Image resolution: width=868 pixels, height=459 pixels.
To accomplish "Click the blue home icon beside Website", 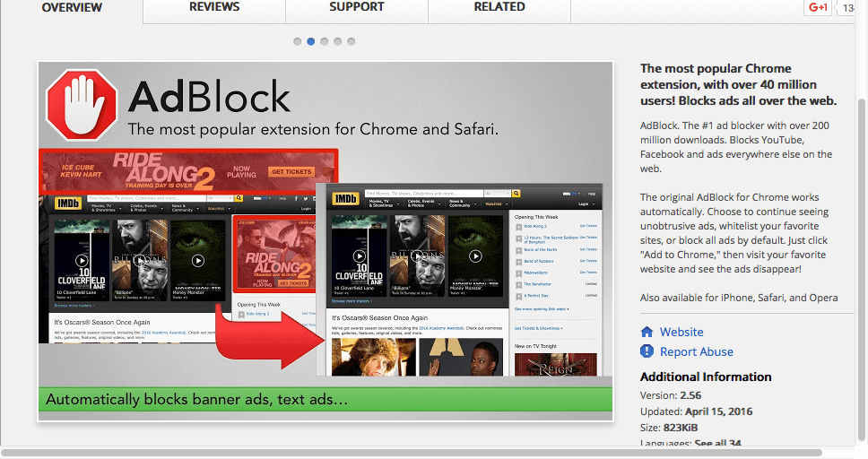I will 647,333.
